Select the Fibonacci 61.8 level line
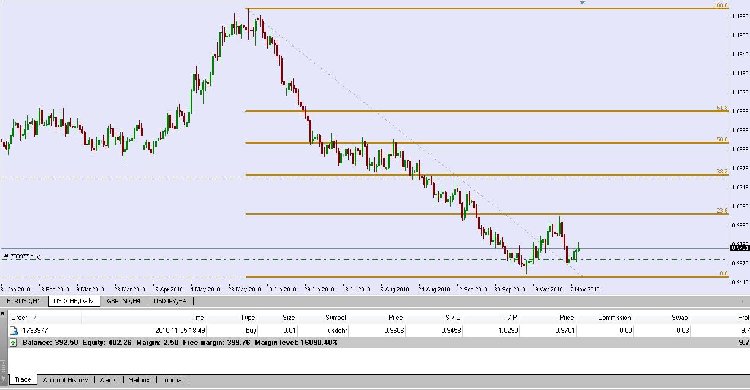 click(487, 111)
